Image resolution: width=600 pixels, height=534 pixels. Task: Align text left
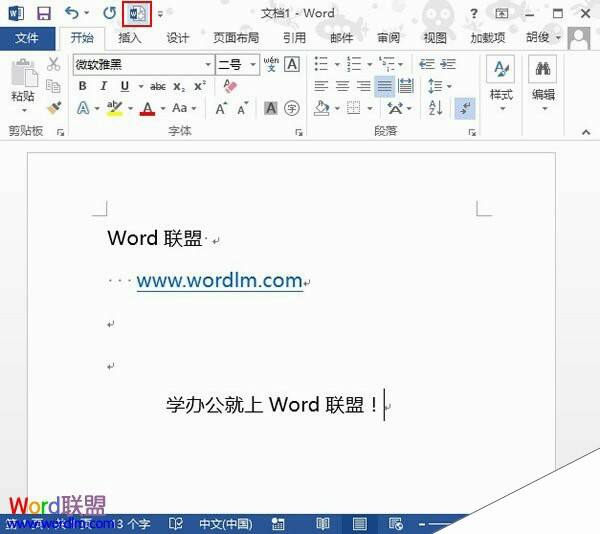point(321,86)
